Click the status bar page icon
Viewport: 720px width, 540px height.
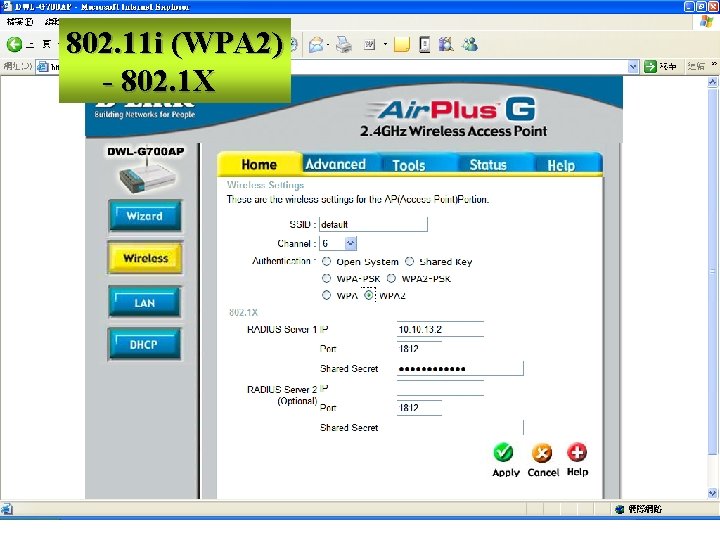click(6, 509)
